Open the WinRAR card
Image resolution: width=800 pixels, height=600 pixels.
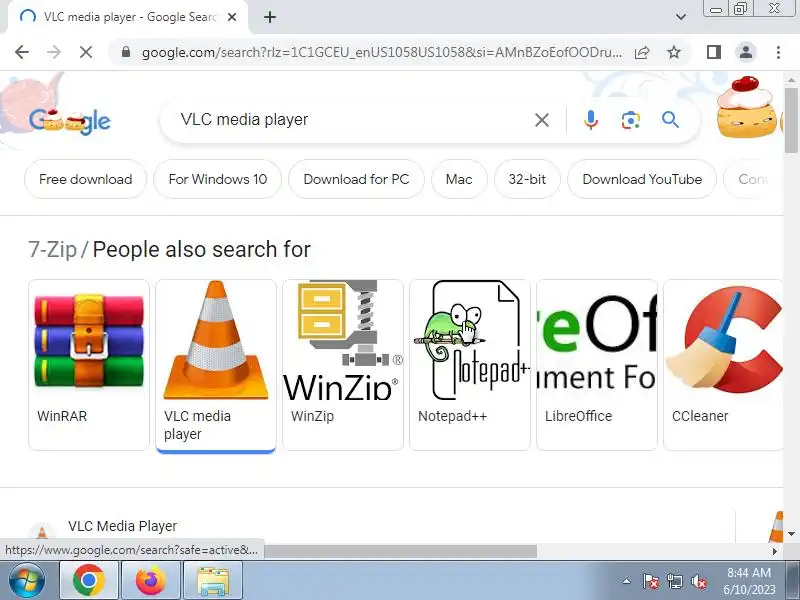tap(89, 365)
